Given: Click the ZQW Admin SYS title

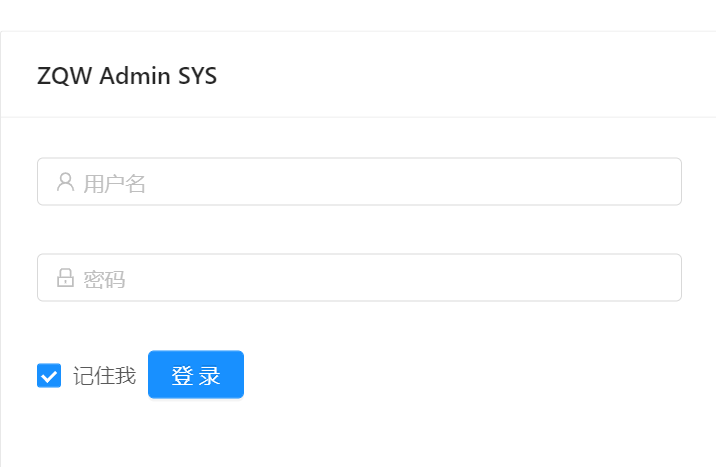Looking at the screenshot, I should tap(127, 76).
